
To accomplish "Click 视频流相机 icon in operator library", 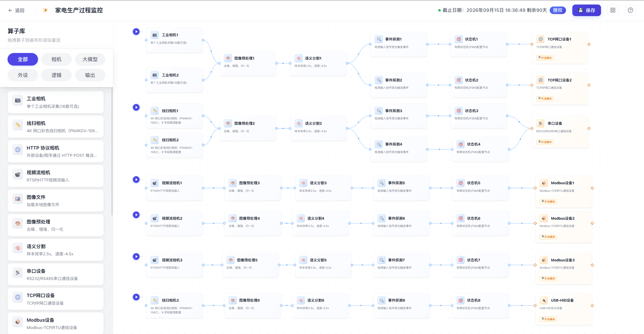I will pos(18,174).
